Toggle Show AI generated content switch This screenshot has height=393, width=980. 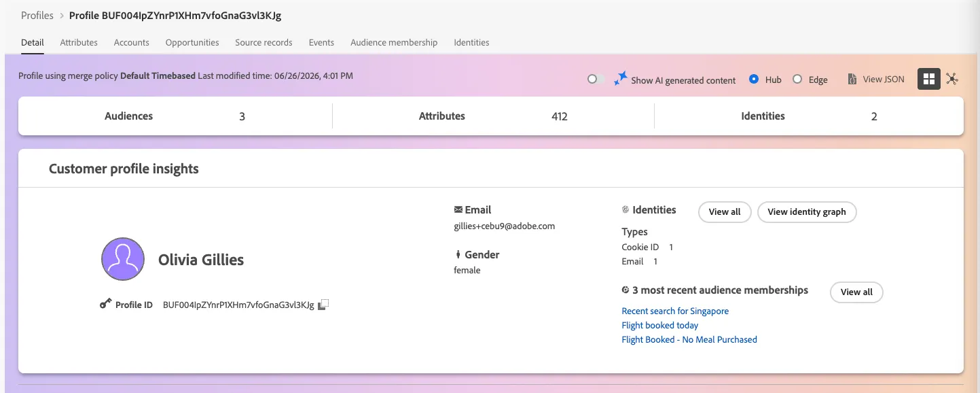pos(596,79)
